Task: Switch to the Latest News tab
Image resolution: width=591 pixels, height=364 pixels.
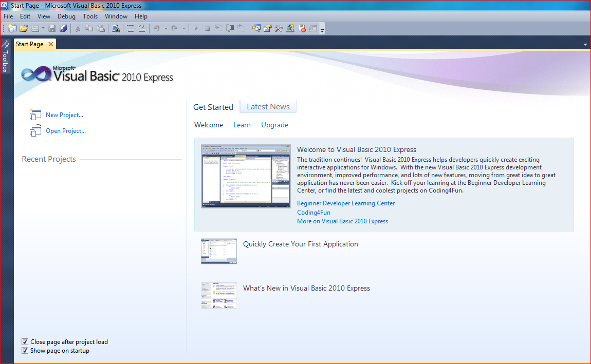Action: [268, 106]
